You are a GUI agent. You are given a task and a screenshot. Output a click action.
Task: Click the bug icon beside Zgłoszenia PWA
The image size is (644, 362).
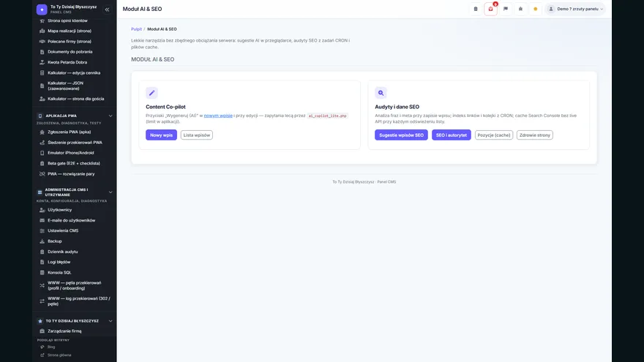42,132
